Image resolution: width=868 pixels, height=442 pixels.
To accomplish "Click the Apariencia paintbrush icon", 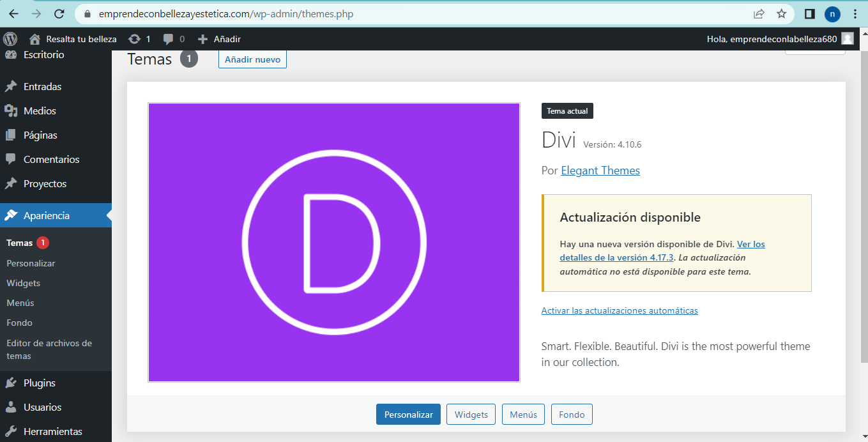I will [11, 215].
